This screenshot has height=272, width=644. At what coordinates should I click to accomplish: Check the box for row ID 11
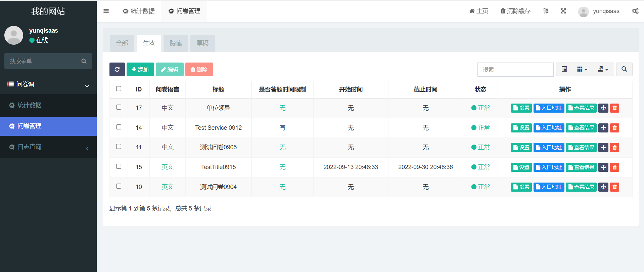[x=119, y=147]
